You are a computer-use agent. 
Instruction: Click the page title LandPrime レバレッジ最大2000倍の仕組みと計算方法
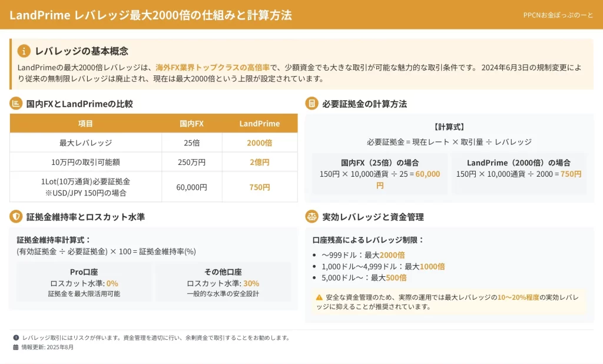[x=150, y=15]
